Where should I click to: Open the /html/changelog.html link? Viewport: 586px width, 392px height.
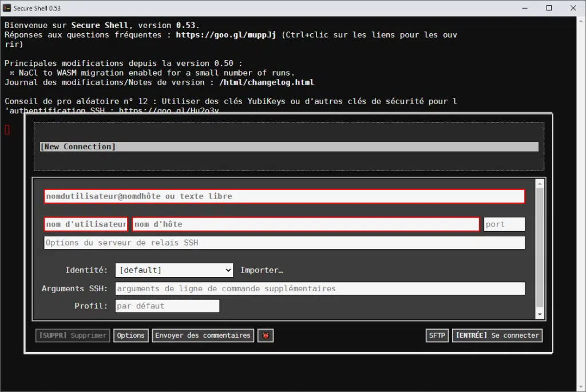tap(267, 82)
